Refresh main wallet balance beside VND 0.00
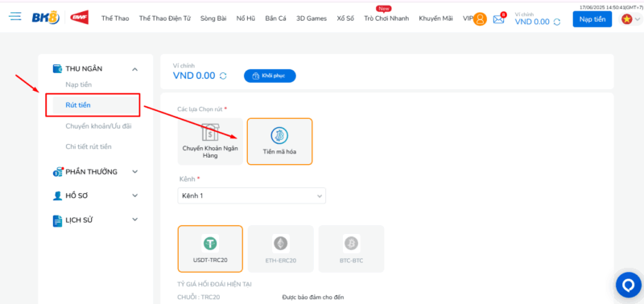 pos(223,76)
